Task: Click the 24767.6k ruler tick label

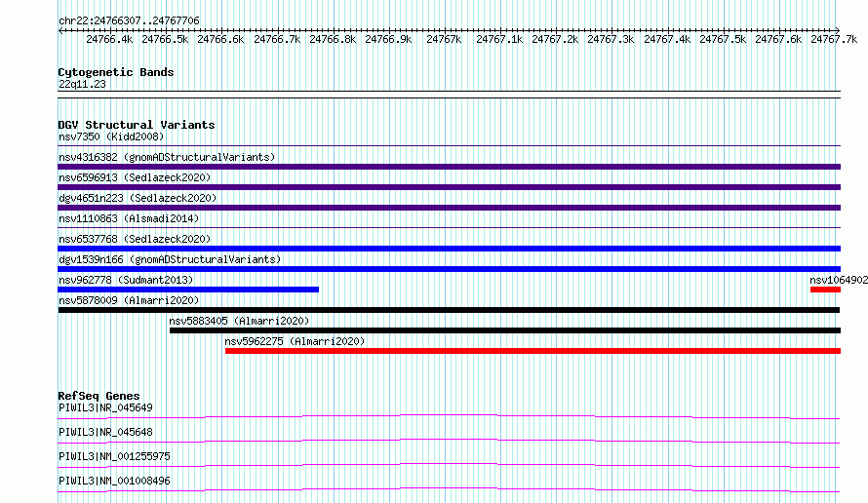Action: 778,39
